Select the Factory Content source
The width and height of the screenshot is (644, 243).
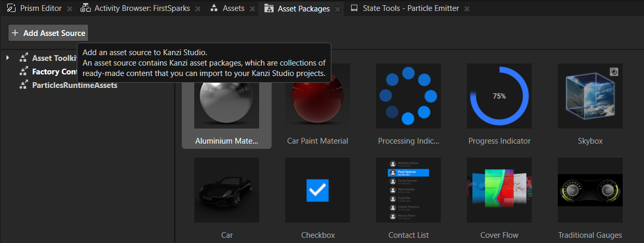click(x=55, y=71)
